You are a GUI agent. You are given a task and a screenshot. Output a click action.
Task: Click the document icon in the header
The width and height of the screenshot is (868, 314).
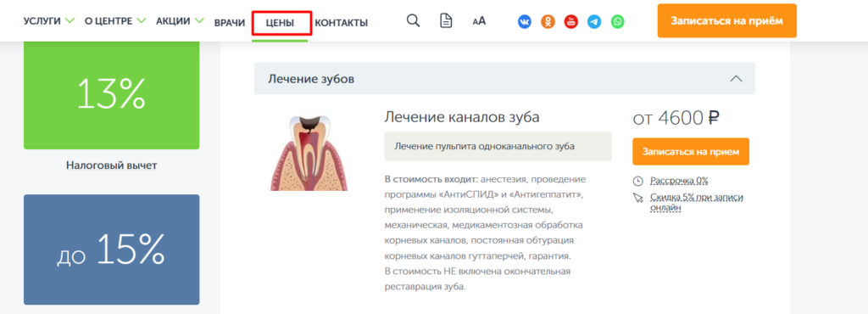[x=446, y=21]
